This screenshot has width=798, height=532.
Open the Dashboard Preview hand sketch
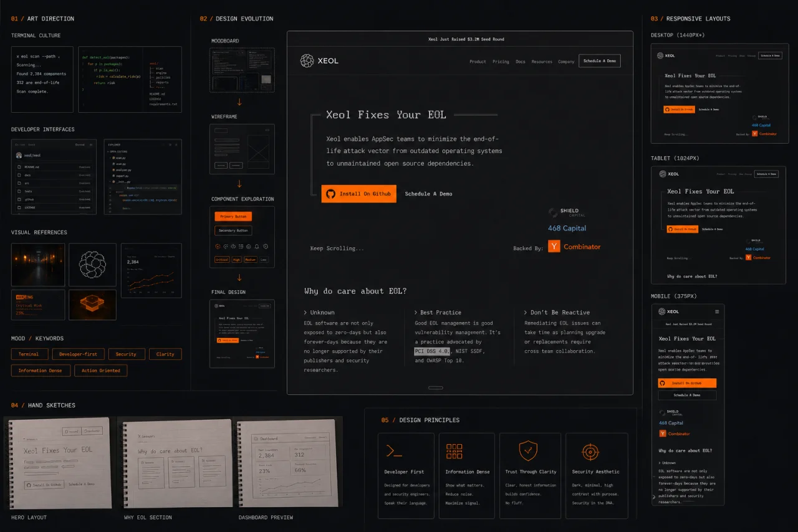(x=288, y=462)
